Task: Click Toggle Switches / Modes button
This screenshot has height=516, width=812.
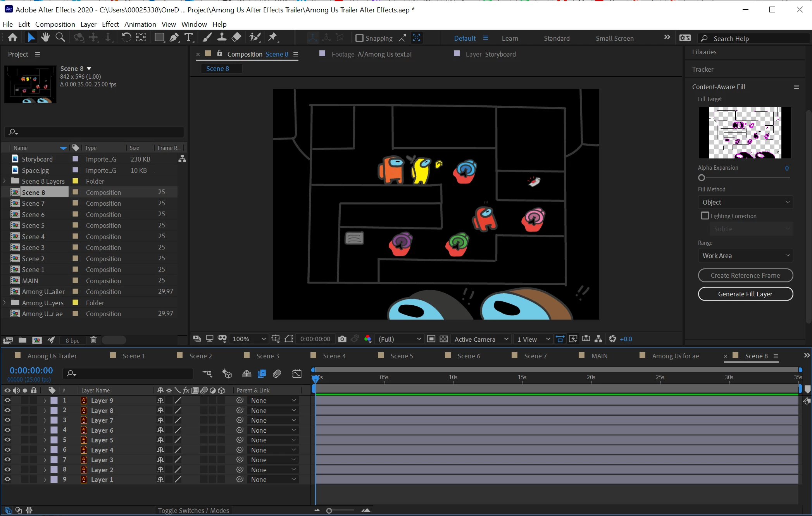Action: click(x=193, y=511)
